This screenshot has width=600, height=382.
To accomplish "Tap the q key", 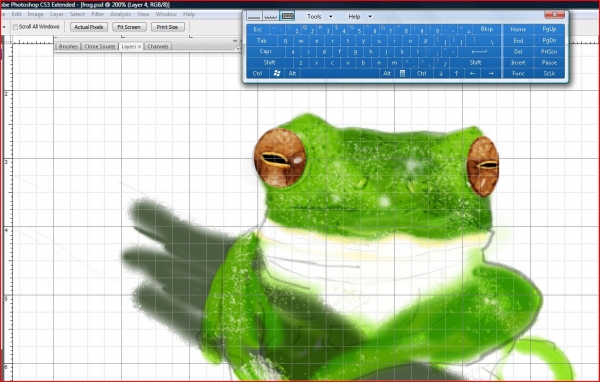I will 285,41.
